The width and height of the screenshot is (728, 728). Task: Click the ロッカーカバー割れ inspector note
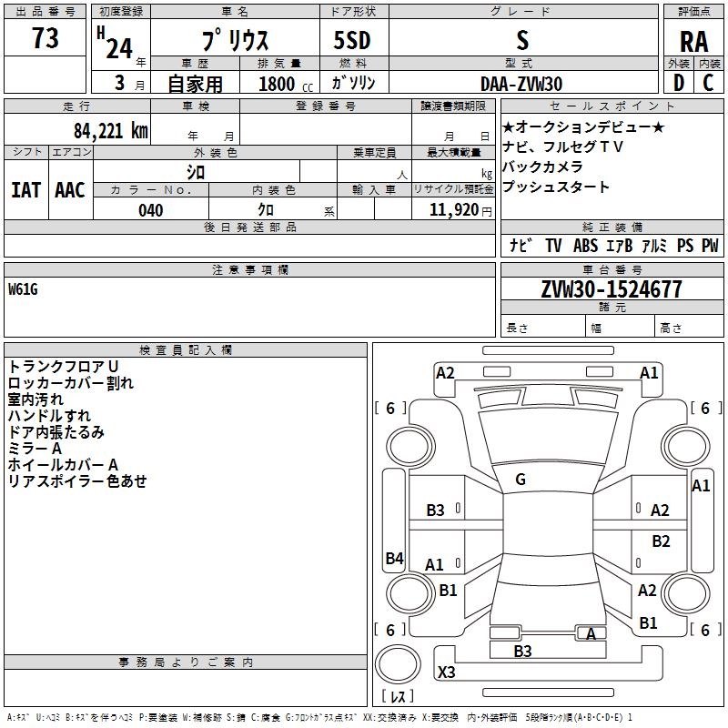click(x=70, y=383)
